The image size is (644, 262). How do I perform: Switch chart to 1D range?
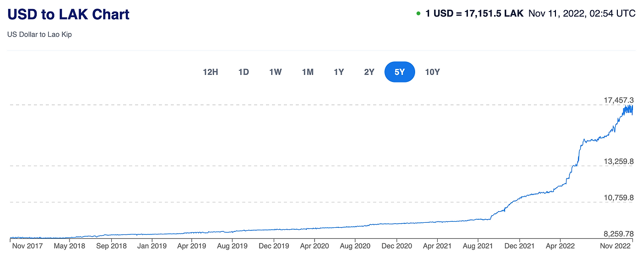click(x=244, y=72)
